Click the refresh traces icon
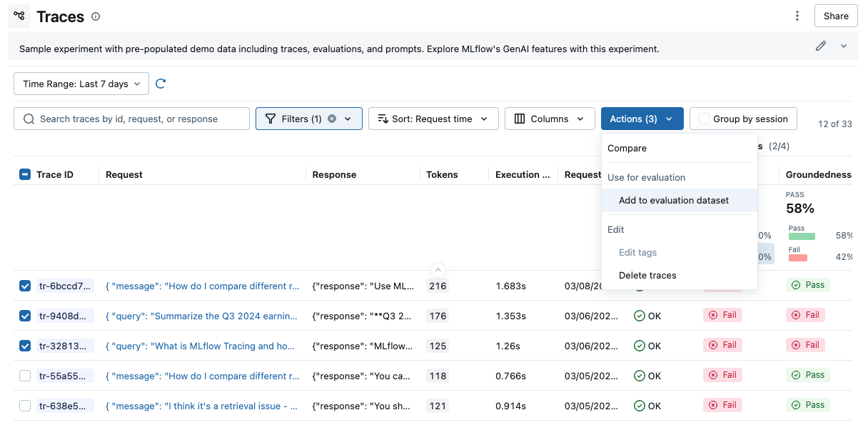The height and width of the screenshot is (425, 868). [x=161, y=83]
